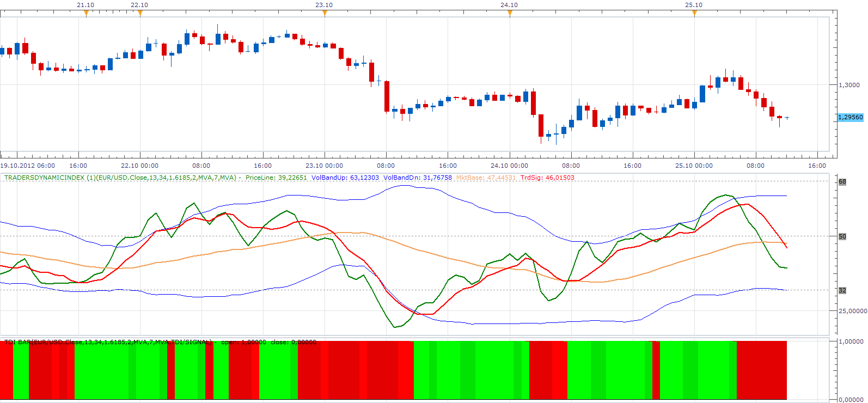
Task: Click the orange 21.10 day marker
Action: (85, 14)
